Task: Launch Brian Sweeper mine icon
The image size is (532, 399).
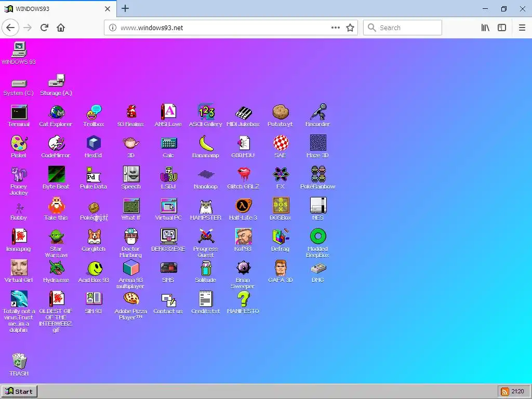Action: click(243, 268)
